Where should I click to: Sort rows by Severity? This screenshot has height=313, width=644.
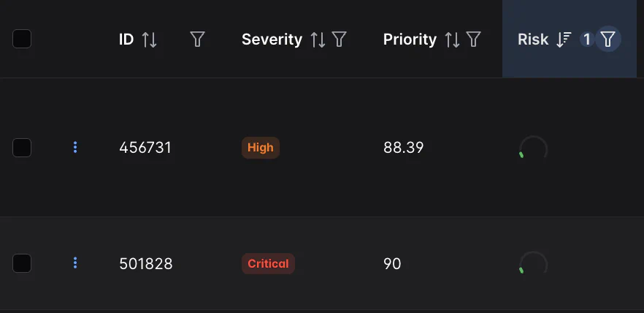[318, 39]
